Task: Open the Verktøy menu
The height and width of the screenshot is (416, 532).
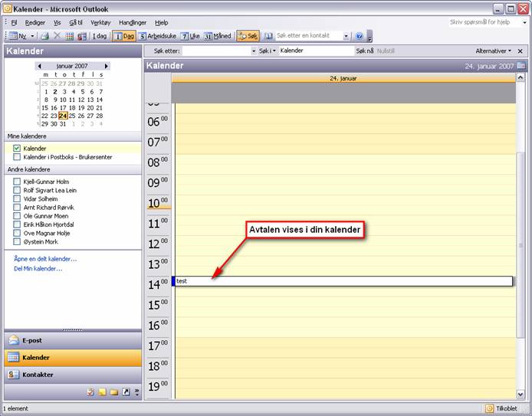Action: click(x=100, y=23)
